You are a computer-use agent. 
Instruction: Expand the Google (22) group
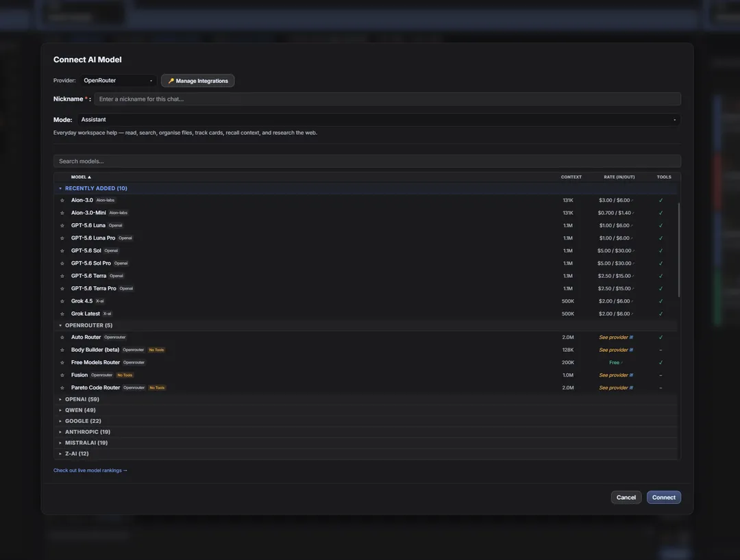click(x=60, y=421)
